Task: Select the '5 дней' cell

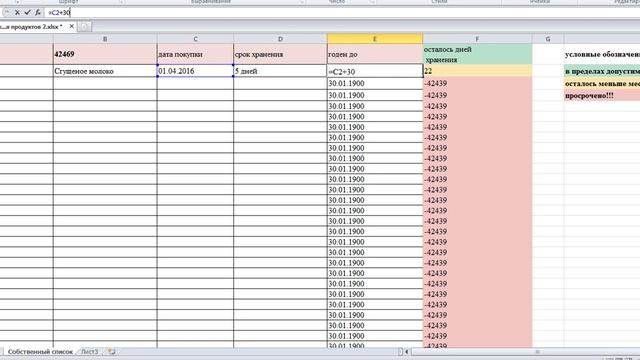Action: (x=280, y=71)
